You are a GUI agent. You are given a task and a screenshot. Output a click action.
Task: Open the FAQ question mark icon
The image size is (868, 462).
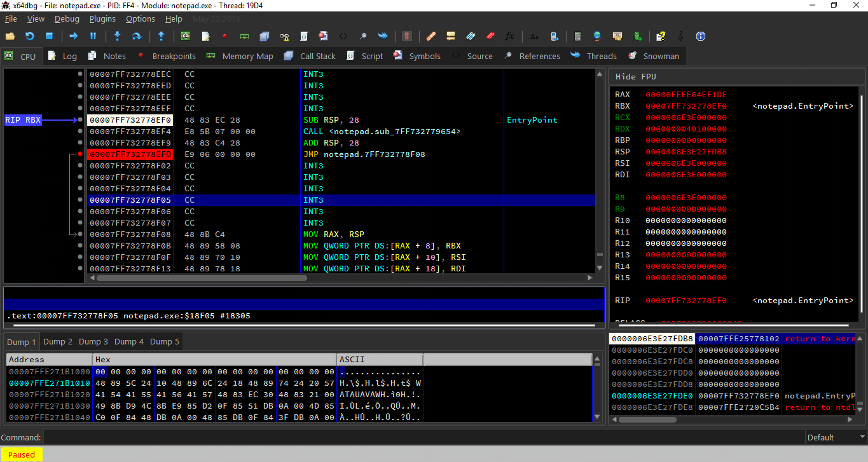661,36
